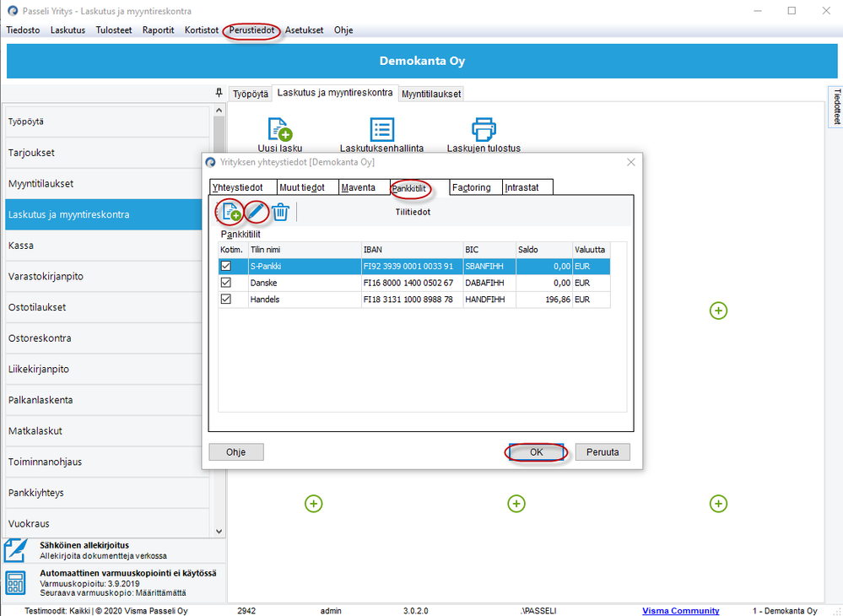Image resolution: width=843 pixels, height=616 pixels.
Task: Open the Asetukset menu
Action: coord(305,30)
